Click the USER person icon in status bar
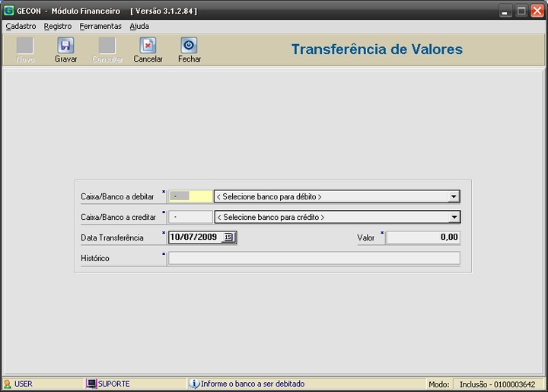548x392 pixels. click(8, 384)
